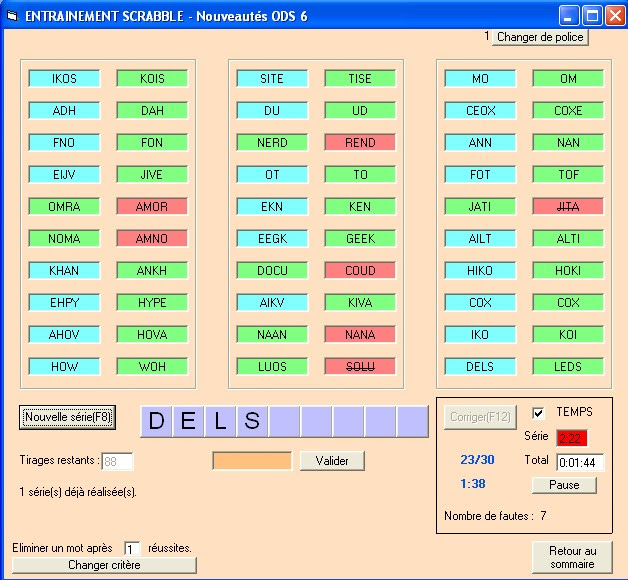Select the blue SITE tile

pyautogui.click(x=272, y=79)
